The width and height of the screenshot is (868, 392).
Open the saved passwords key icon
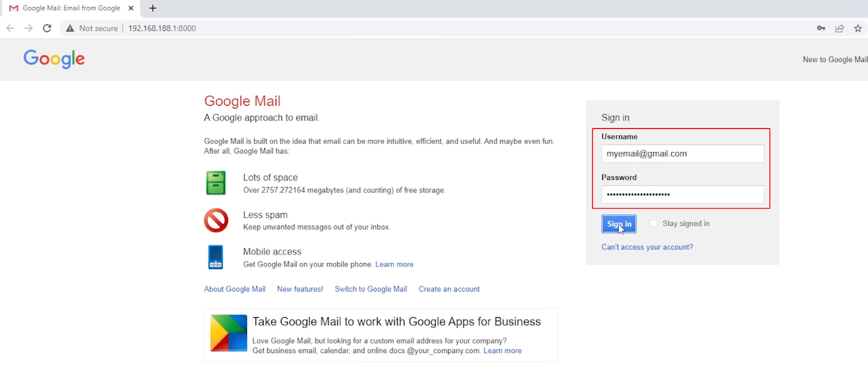coord(821,28)
